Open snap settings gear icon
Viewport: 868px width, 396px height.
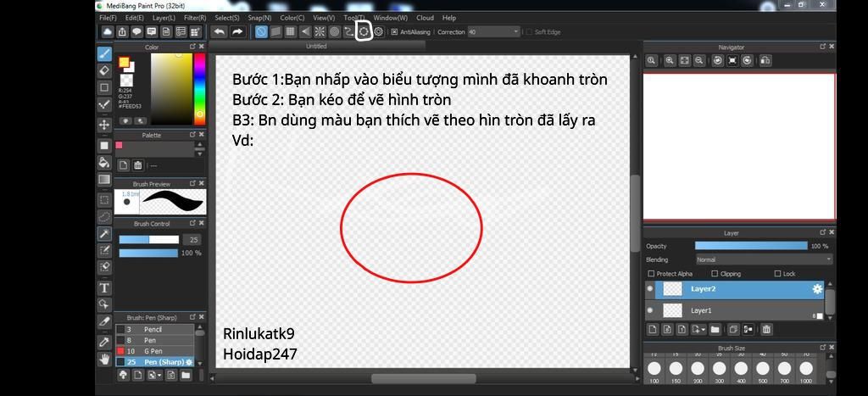point(379,32)
